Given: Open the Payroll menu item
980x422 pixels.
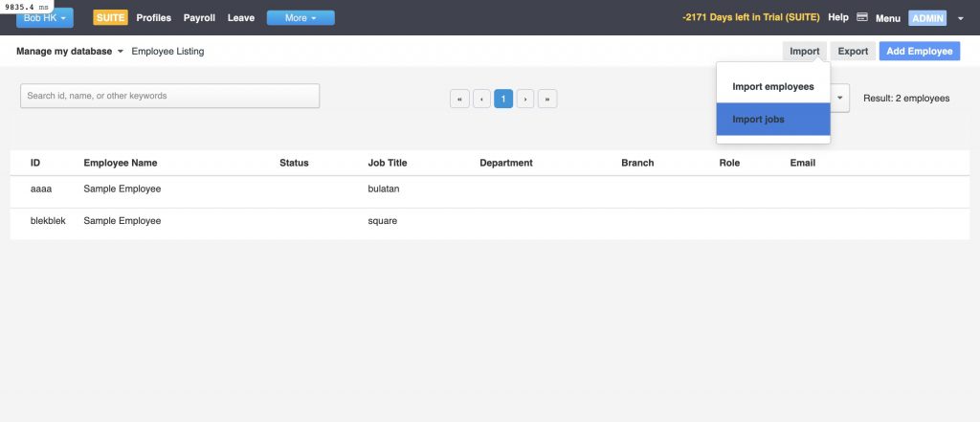Looking at the screenshot, I should pos(199,17).
